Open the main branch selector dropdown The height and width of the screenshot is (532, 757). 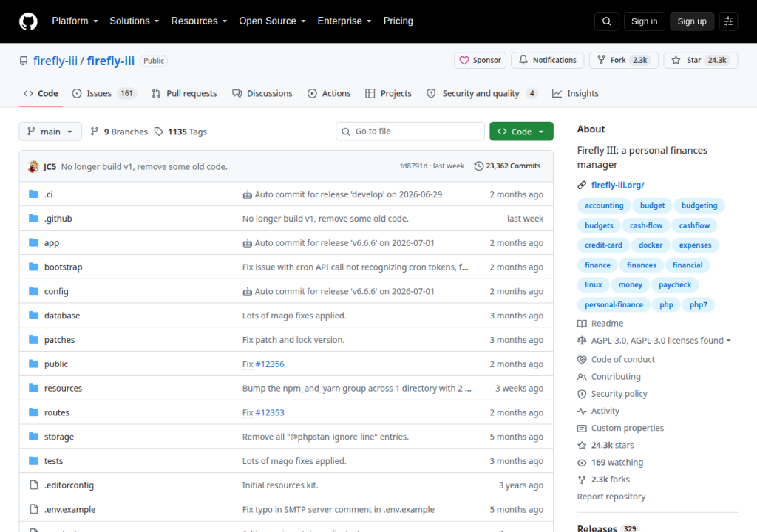[50, 132]
